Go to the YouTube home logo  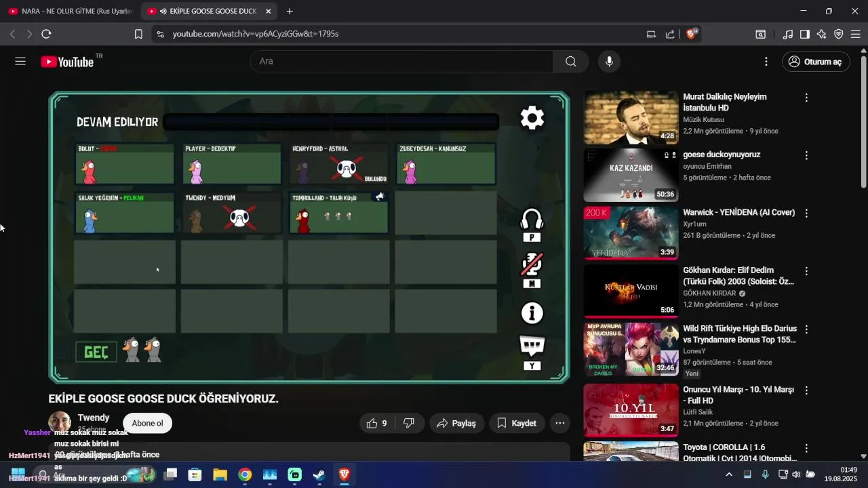66,62
